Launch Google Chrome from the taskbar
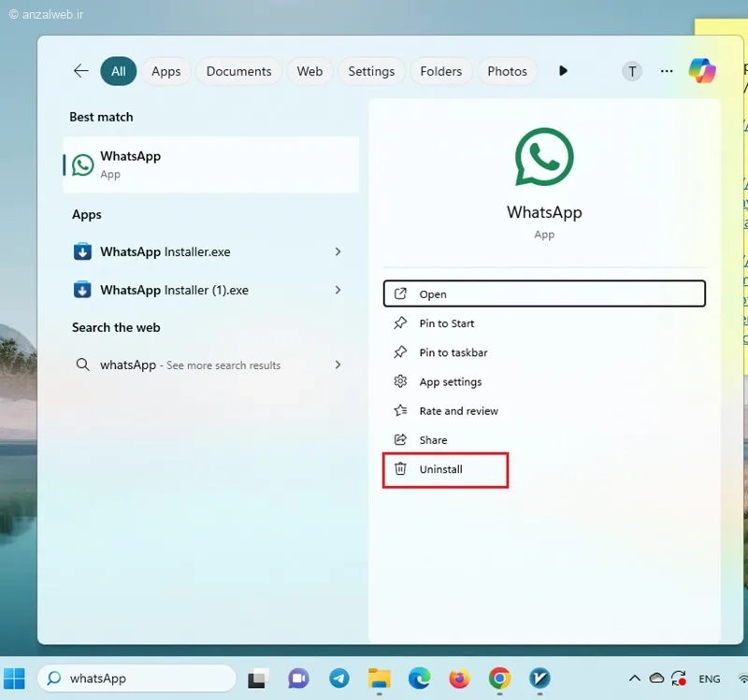Viewport: 748px width, 700px height. [x=499, y=679]
